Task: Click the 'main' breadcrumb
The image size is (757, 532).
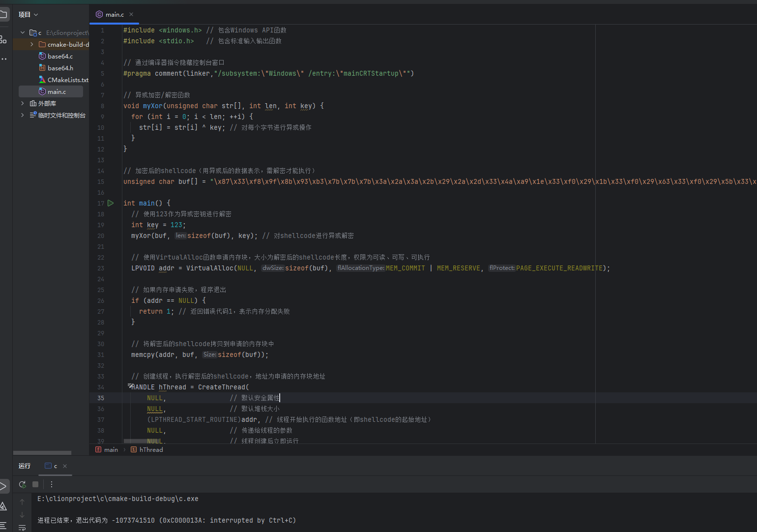Action: click(x=111, y=449)
